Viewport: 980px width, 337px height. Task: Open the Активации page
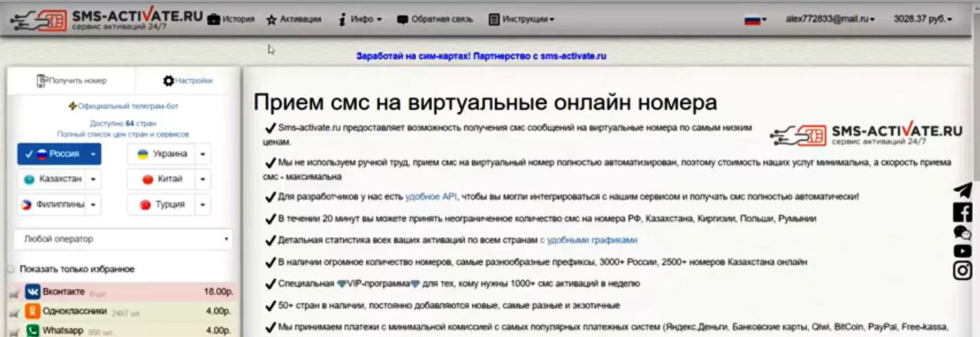pyautogui.click(x=294, y=19)
